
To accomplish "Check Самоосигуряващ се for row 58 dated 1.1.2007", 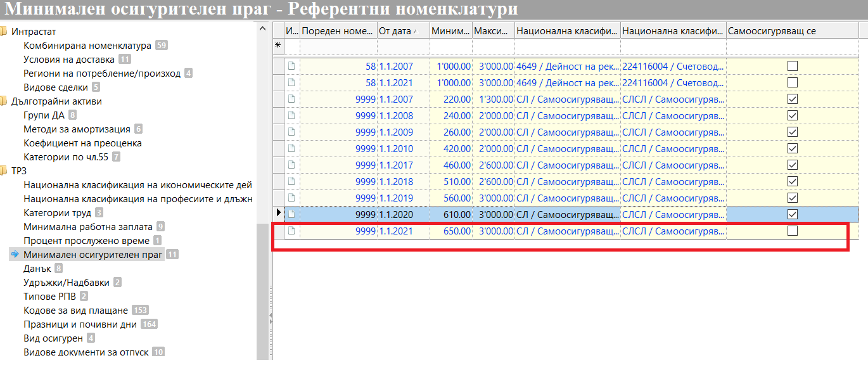I will coord(792,66).
